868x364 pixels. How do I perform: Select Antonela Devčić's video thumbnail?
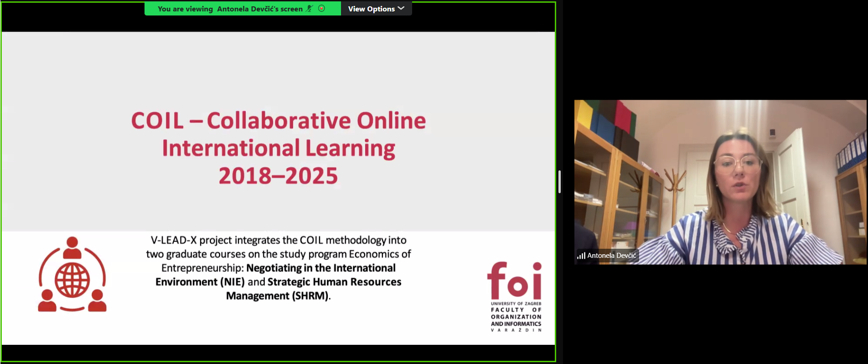(720, 182)
